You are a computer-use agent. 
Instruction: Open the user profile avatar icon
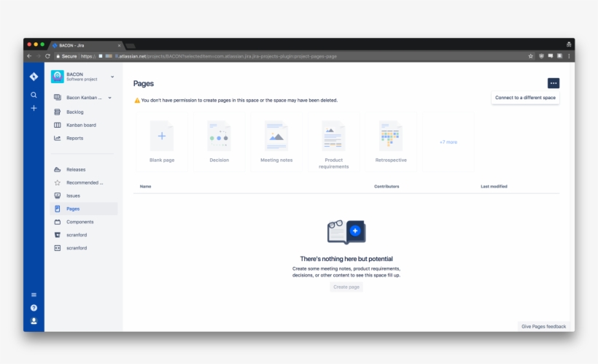(x=34, y=321)
